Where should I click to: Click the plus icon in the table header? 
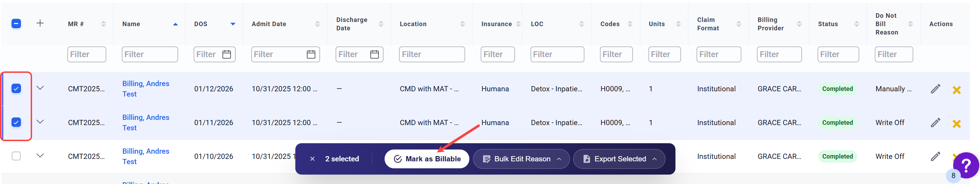click(x=40, y=24)
